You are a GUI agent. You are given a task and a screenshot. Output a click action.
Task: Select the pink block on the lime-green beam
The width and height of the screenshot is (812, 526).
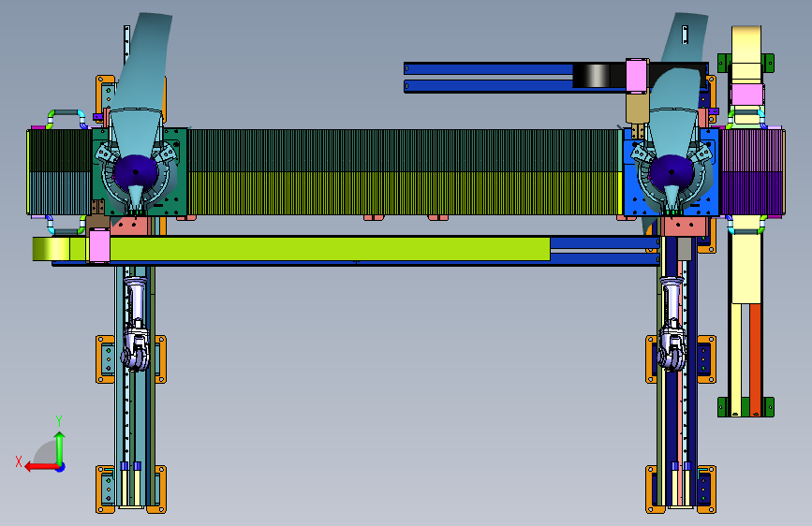(99, 246)
